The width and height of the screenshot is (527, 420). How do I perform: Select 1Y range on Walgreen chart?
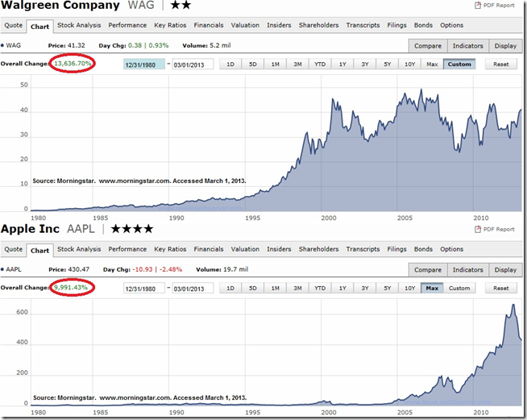click(342, 64)
